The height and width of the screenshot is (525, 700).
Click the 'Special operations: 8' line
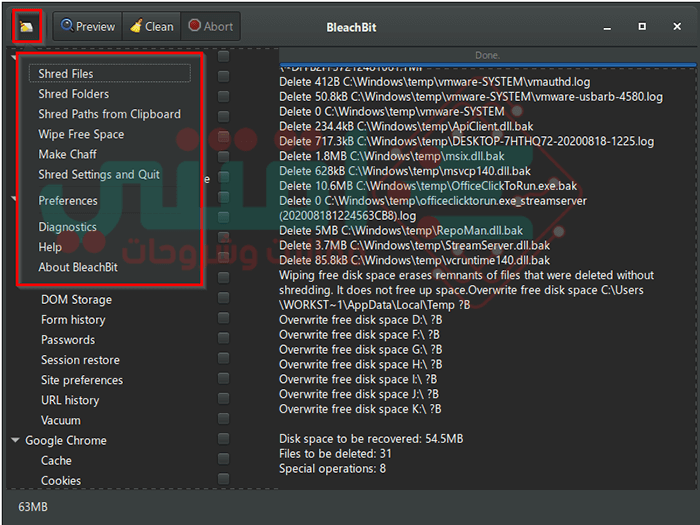pos(333,469)
